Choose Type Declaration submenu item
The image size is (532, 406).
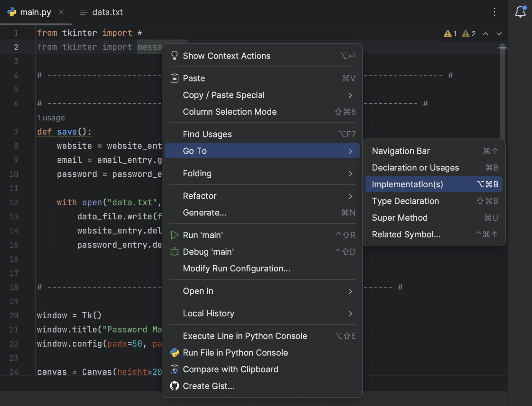[x=434, y=201]
